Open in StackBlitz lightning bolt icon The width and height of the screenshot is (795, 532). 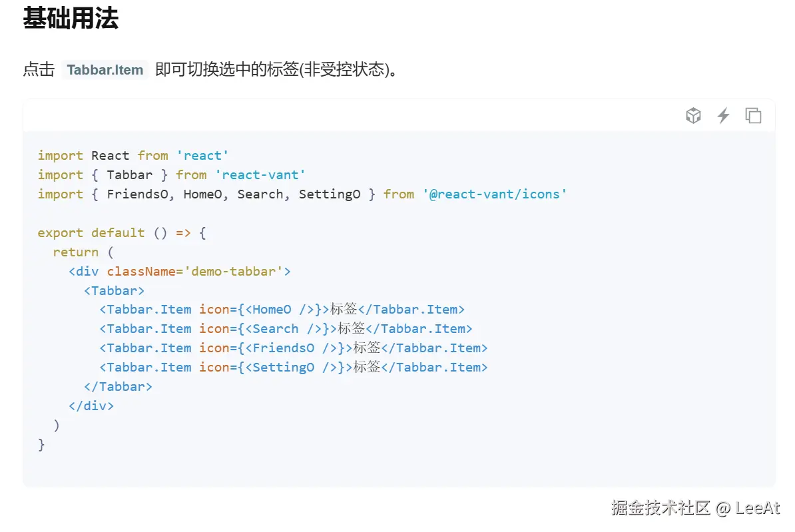point(723,116)
